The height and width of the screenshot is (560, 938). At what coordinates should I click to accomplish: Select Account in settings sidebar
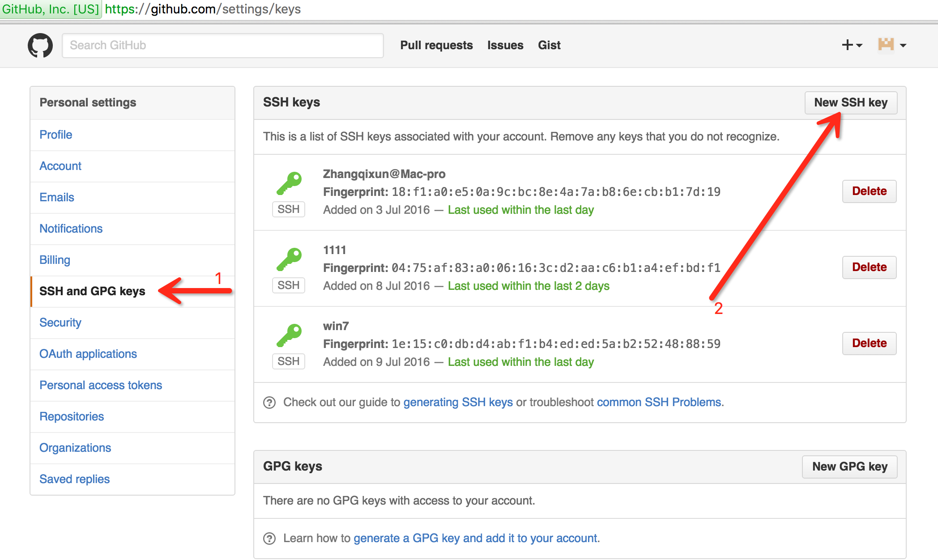132,166
